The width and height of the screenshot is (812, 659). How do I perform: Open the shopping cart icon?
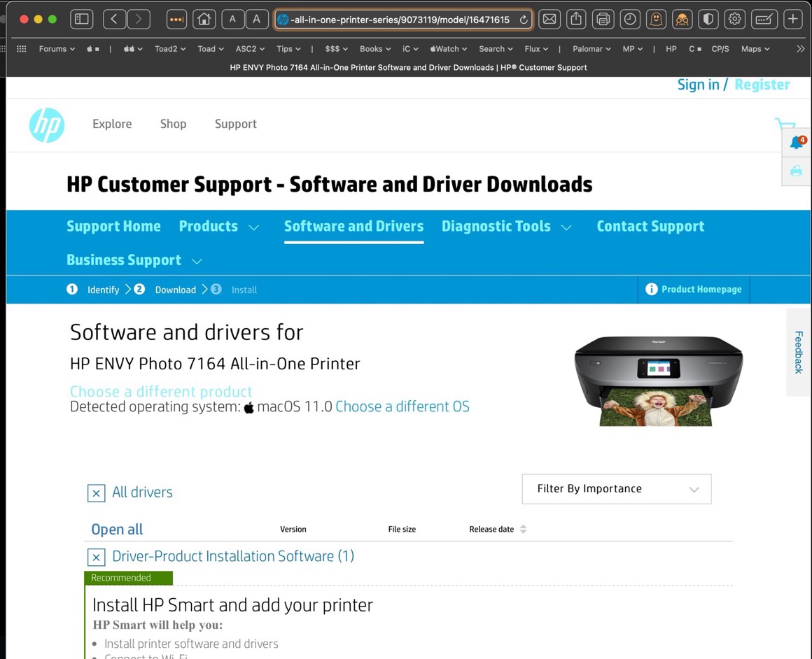pyautogui.click(x=785, y=124)
